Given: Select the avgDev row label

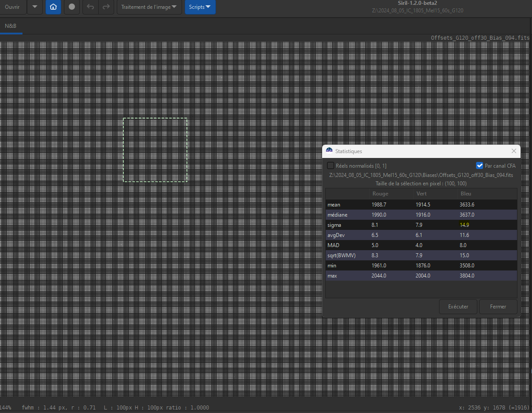Looking at the screenshot, I should pos(336,235).
